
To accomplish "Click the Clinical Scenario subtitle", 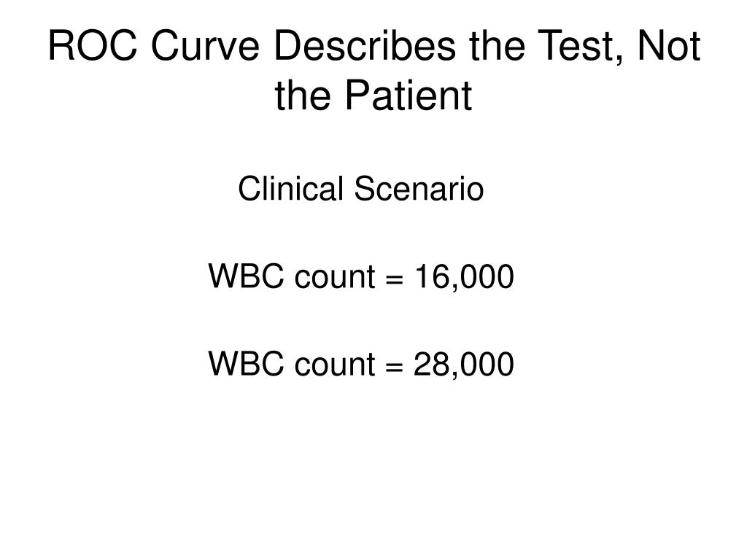I will (x=360, y=189).
